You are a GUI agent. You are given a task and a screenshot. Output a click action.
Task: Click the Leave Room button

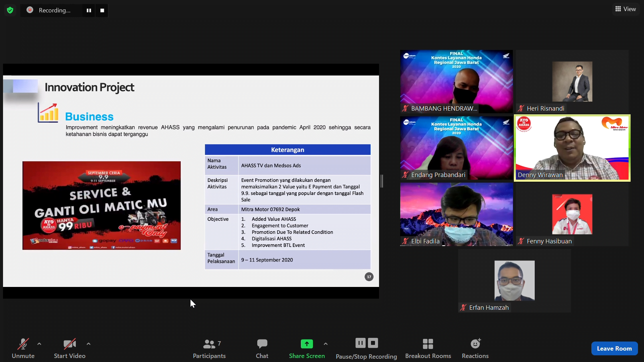(614, 349)
